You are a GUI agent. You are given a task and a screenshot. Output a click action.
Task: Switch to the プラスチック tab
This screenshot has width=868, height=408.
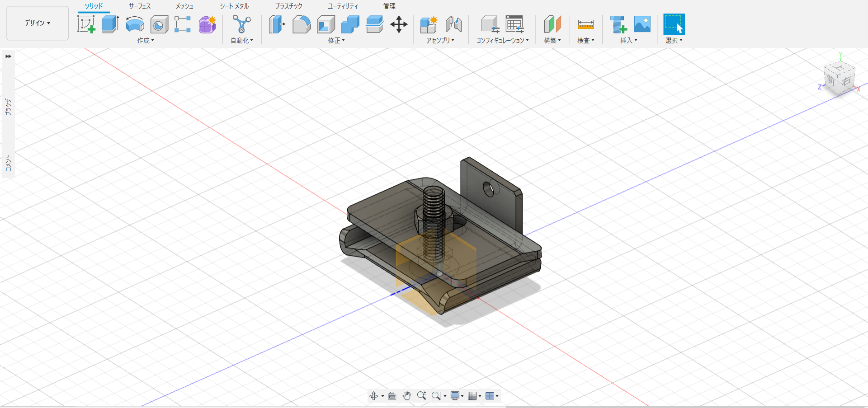click(x=288, y=6)
